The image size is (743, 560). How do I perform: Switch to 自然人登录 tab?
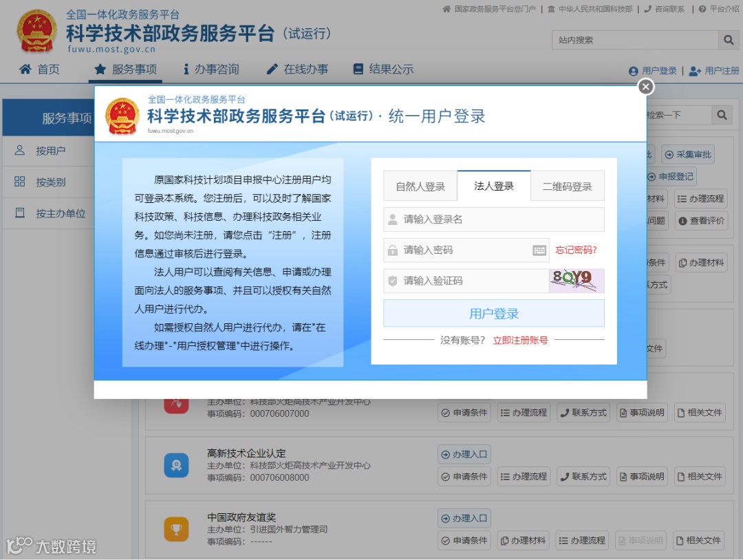[x=420, y=186]
